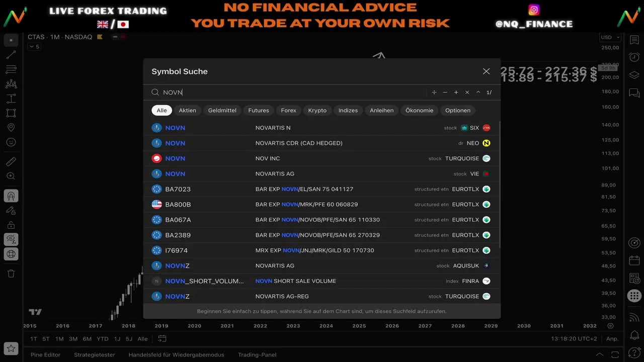
Task: Close the Symbol Suche dialog
Action: coord(486,71)
